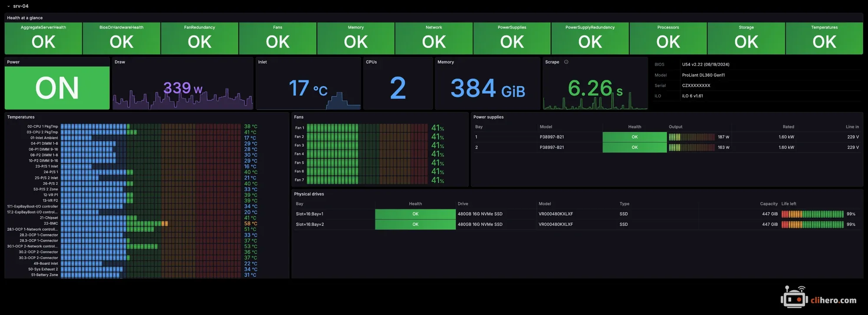Viewport: 868px width, 315px height.
Task: Select the ProLiant DL360 Gen11 model value
Action: click(x=704, y=75)
